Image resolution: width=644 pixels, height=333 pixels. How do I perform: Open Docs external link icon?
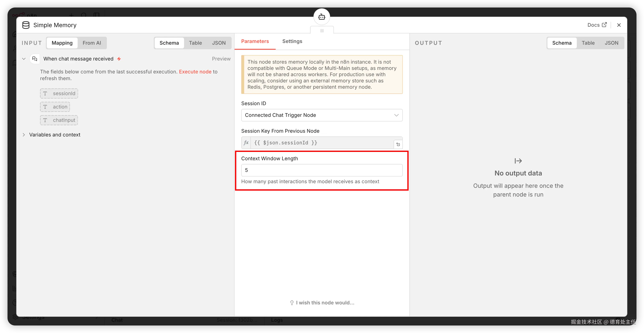click(x=604, y=25)
